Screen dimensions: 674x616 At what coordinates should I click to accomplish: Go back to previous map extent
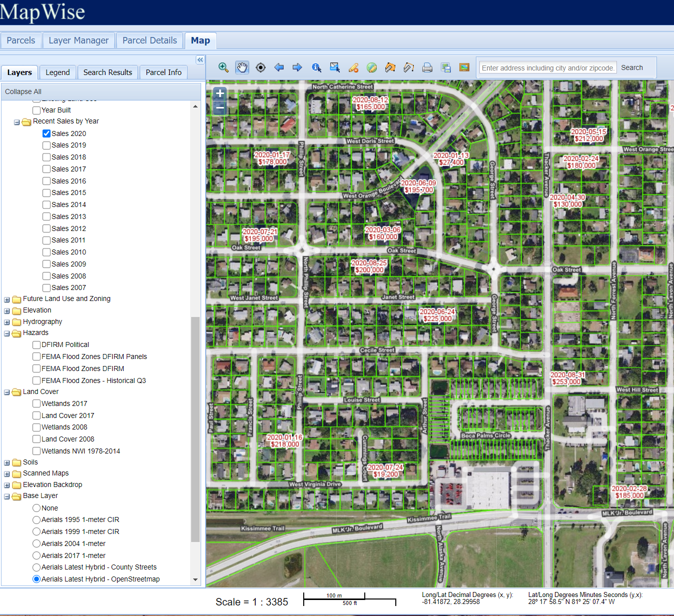point(279,67)
